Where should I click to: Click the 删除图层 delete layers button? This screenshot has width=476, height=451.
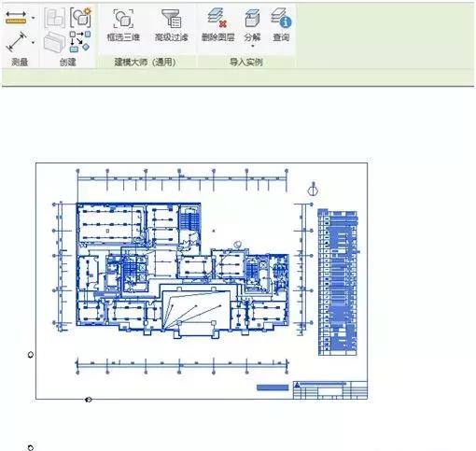pos(217,25)
